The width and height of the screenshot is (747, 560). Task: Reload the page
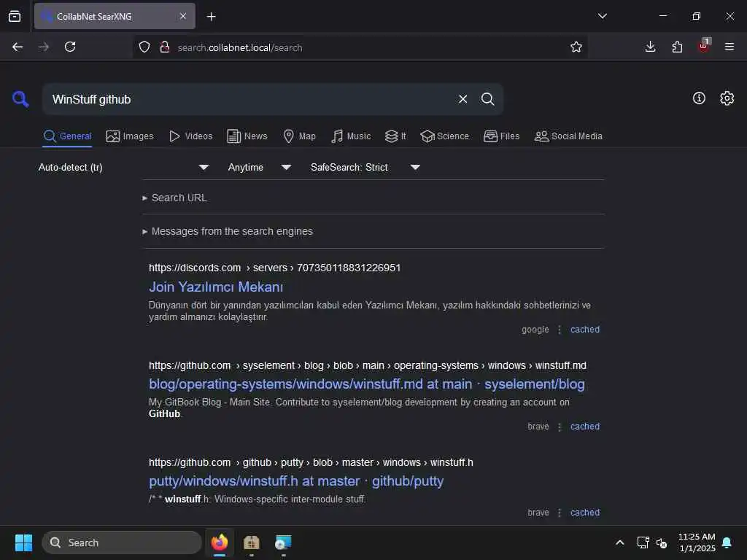pos(70,47)
